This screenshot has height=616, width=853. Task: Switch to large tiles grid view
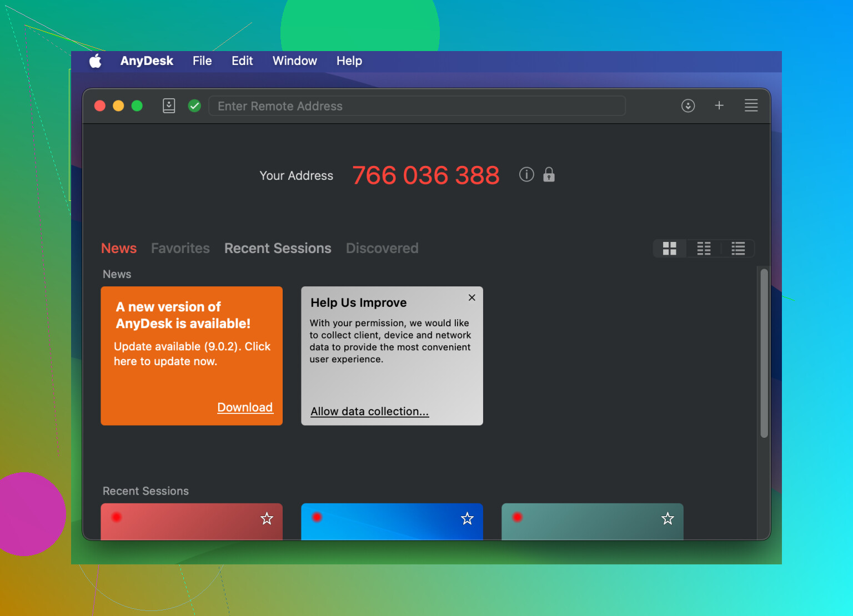click(x=670, y=249)
